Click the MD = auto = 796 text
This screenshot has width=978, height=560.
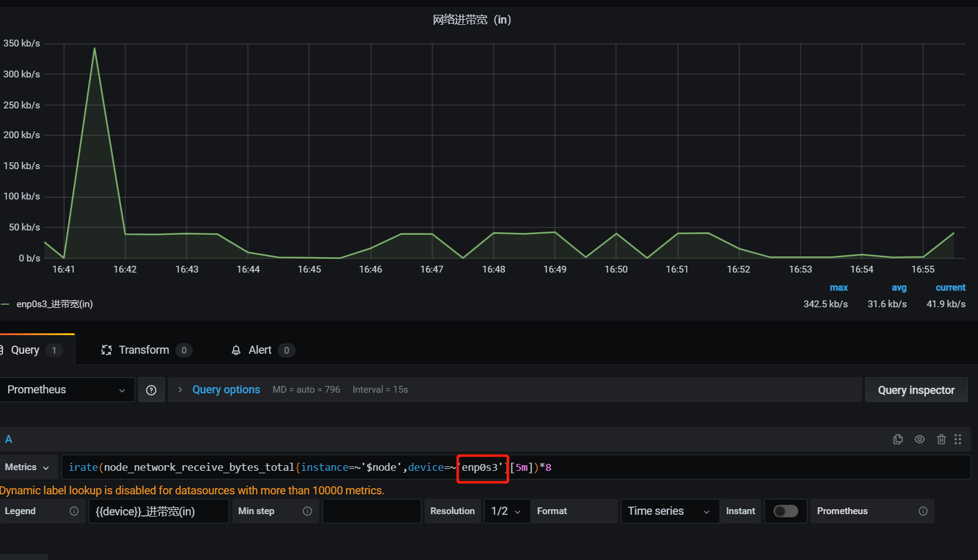[x=306, y=390]
